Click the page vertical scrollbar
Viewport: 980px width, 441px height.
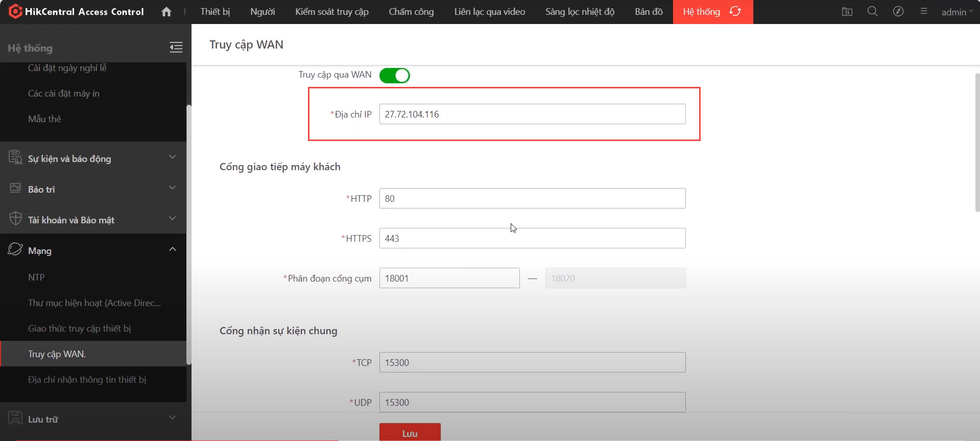coord(977,143)
